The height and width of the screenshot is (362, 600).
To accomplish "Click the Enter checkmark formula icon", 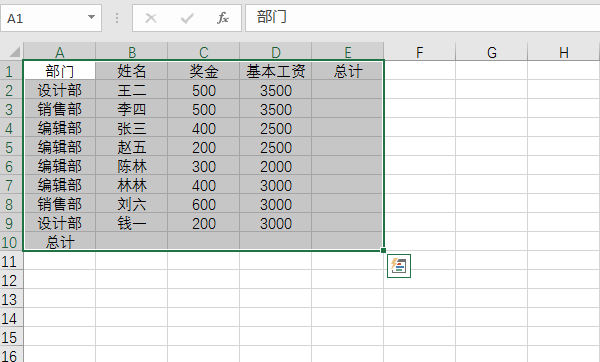I will pyautogui.click(x=187, y=18).
